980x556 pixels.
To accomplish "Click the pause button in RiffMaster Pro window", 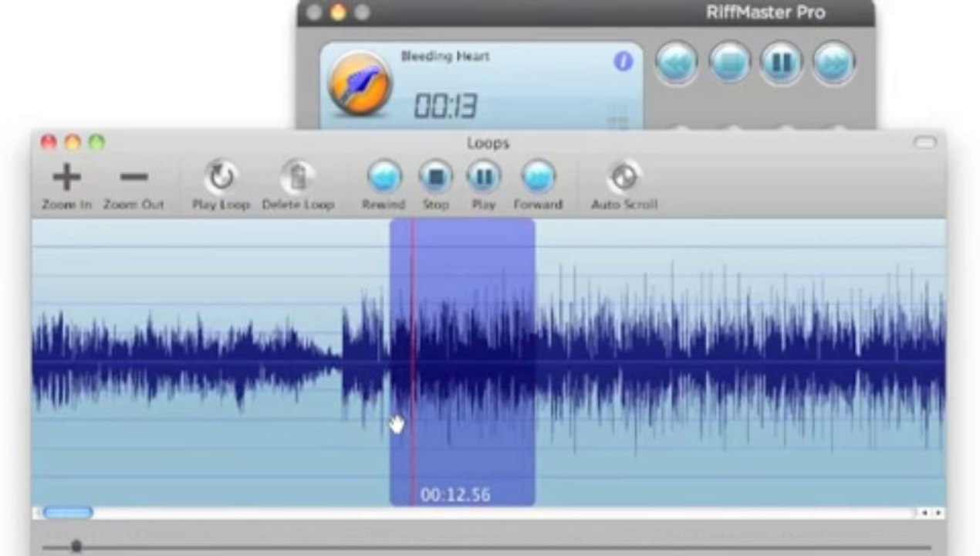I will pos(782,63).
